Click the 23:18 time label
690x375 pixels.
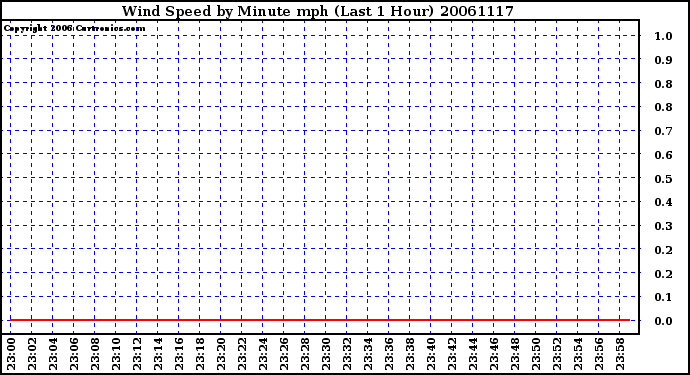[x=200, y=354]
